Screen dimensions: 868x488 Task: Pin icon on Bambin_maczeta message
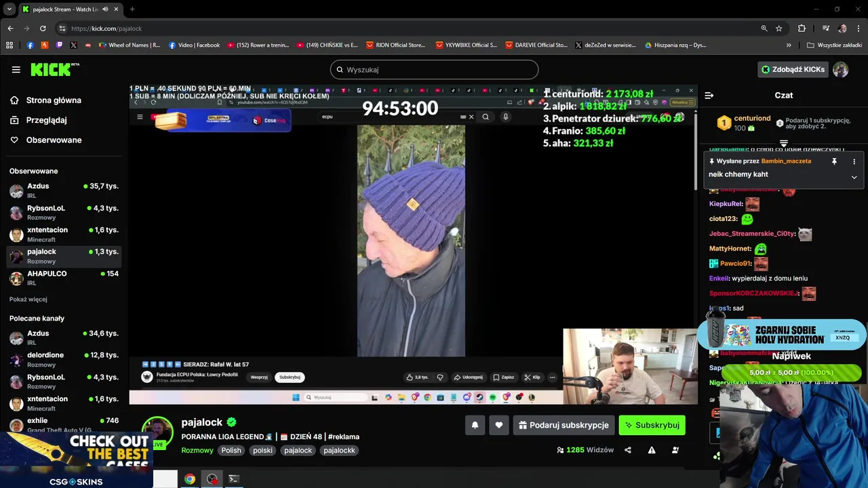click(834, 161)
